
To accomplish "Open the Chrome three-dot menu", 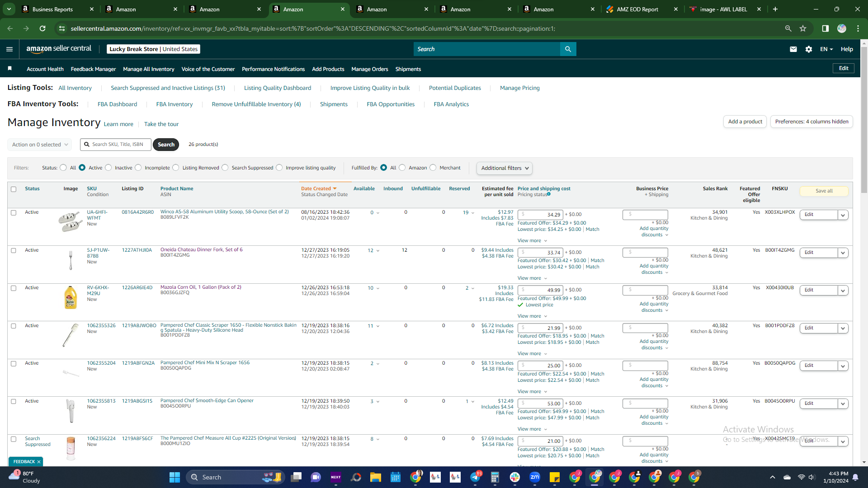I will [858, 28].
